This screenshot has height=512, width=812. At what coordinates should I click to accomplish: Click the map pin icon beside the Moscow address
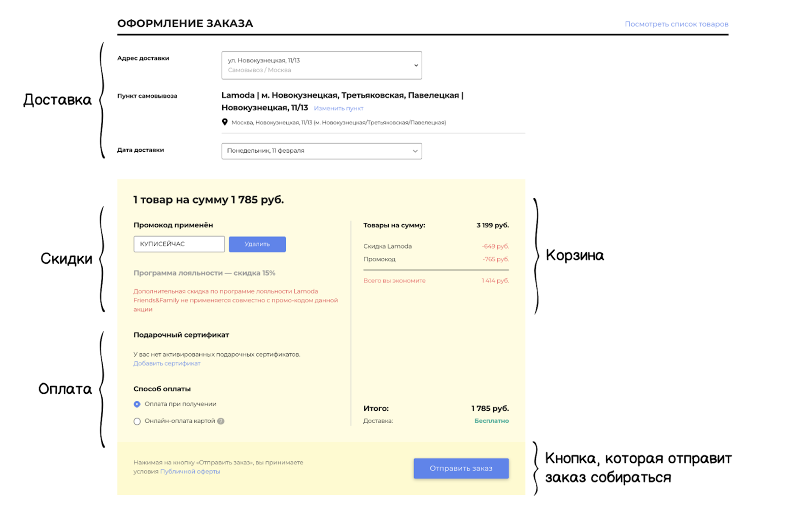point(225,122)
